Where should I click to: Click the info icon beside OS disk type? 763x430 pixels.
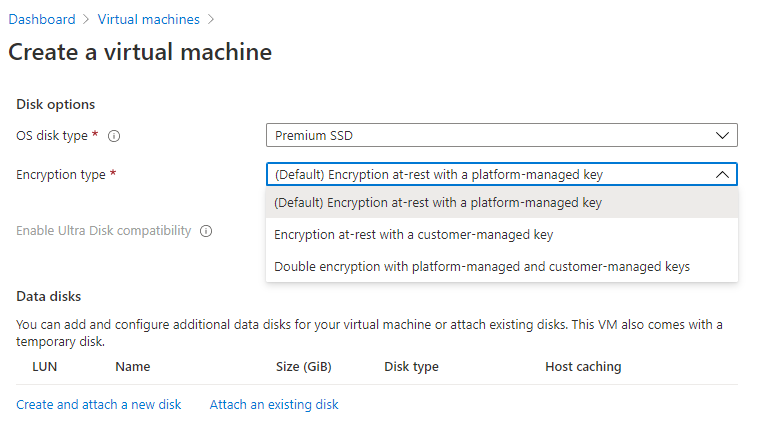[x=114, y=136]
